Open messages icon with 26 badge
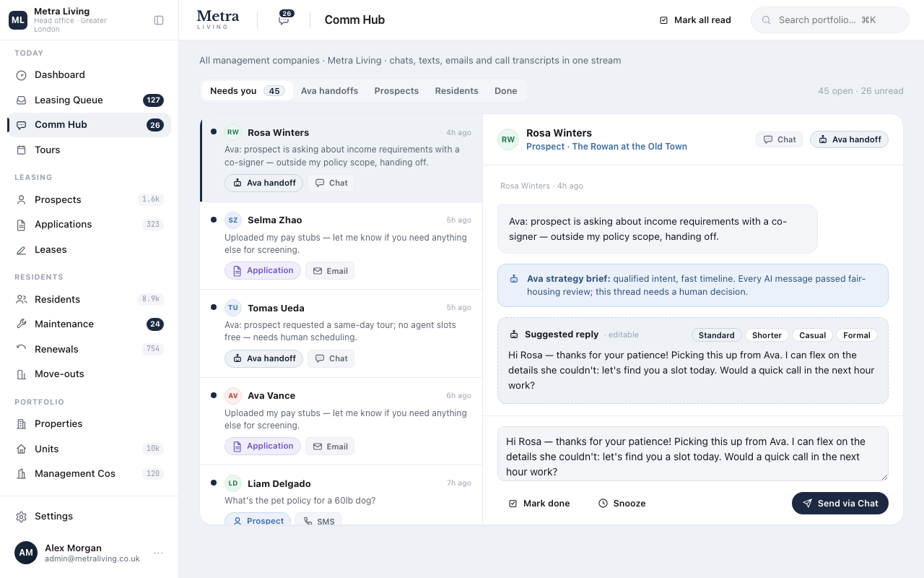Screen dimensions: 924x578 pyautogui.click(x=284, y=20)
